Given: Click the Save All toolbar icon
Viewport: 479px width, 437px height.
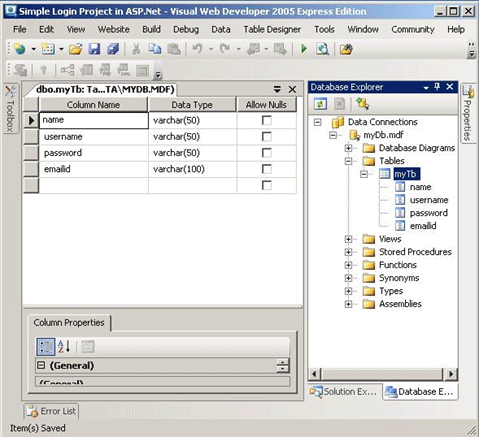Looking at the screenshot, I should [113, 49].
